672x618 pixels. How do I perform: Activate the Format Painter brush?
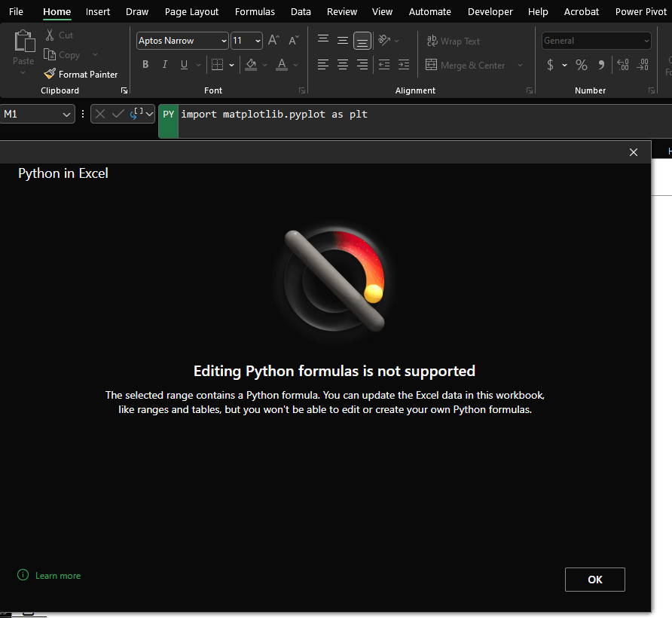[50, 74]
